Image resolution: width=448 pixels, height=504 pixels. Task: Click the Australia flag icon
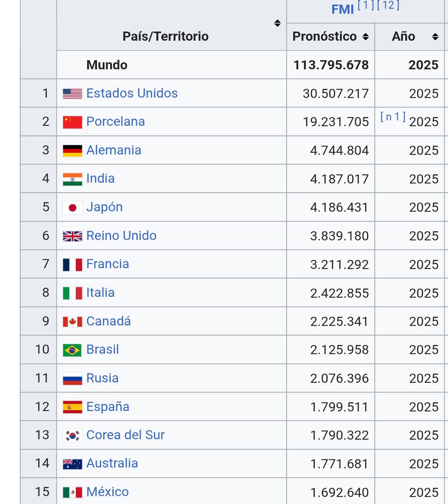pos(72,463)
